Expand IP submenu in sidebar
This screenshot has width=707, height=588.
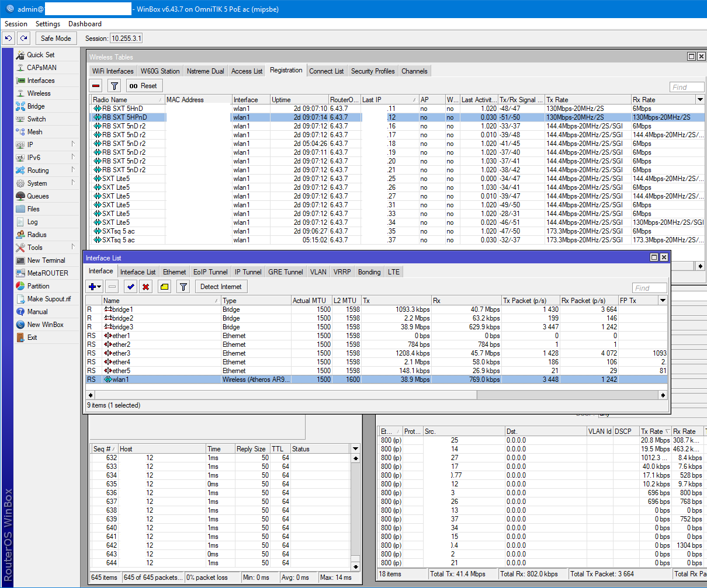[73, 144]
